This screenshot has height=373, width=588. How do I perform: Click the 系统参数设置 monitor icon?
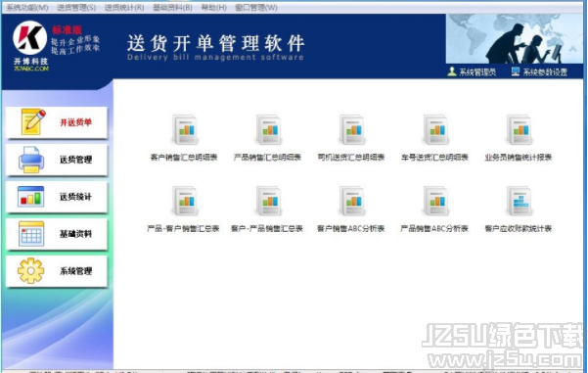516,71
